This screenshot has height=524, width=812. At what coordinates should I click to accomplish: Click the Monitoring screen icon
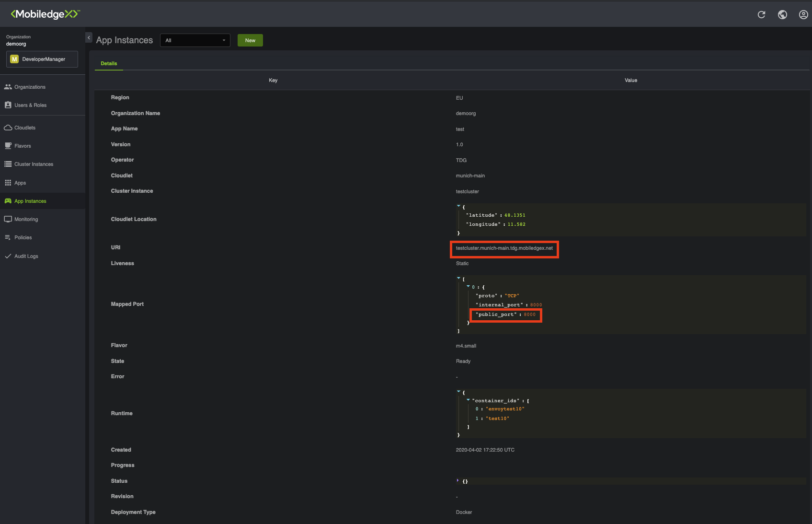(x=8, y=219)
